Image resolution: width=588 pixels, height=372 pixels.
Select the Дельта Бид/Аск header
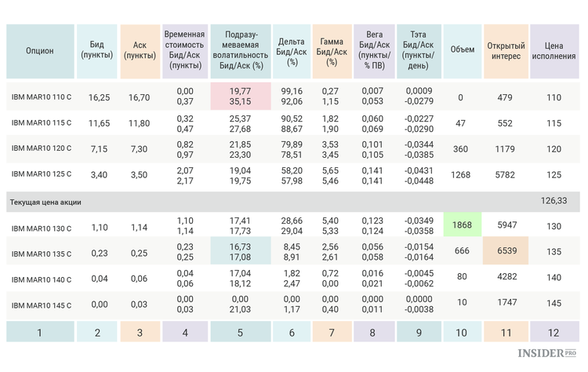(292, 52)
